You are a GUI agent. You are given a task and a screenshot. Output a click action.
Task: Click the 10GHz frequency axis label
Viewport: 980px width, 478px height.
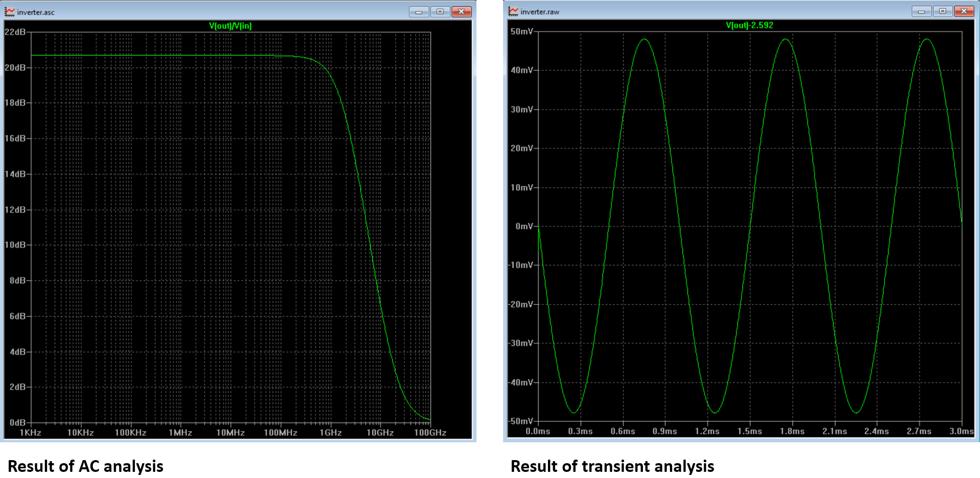point(380,433)
